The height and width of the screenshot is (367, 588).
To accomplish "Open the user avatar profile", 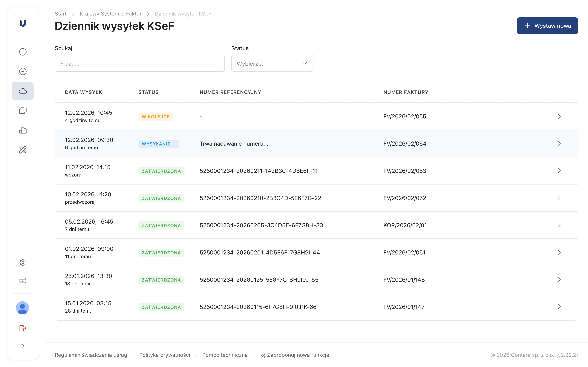I will pos(23,308).
